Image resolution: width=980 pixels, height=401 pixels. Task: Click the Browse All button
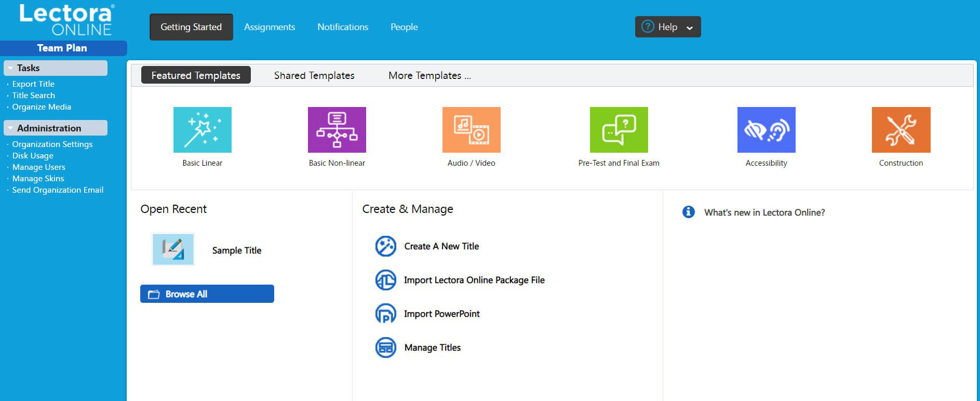(207, 294)
